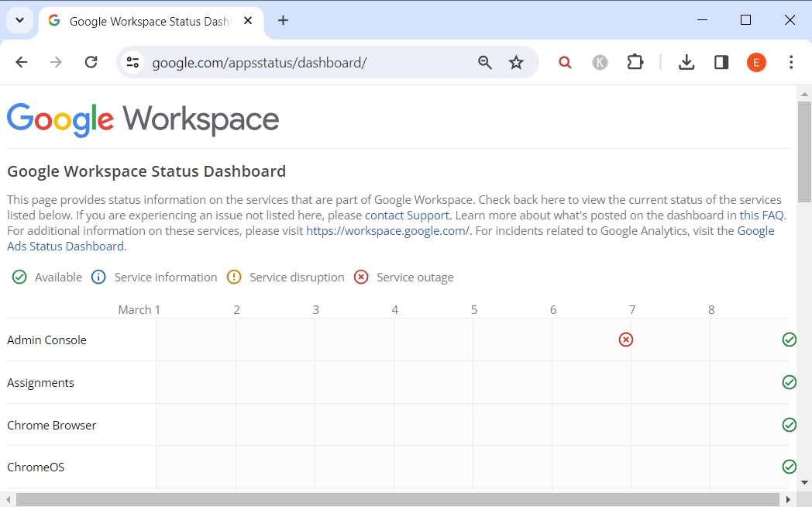Click the vertical scrollbar thumb
The width and height of the screenshot is (812, 507).
coord(804,152)
